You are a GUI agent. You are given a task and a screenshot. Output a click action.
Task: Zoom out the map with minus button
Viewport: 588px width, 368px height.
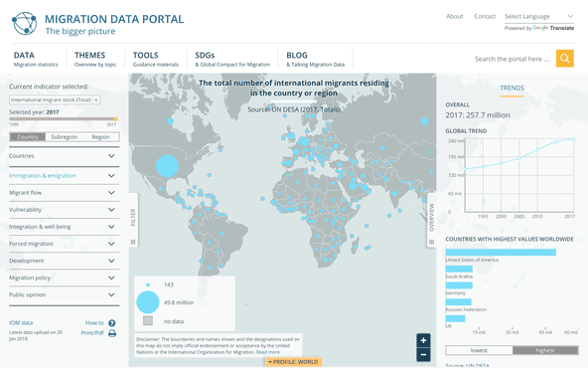point(423,354)
